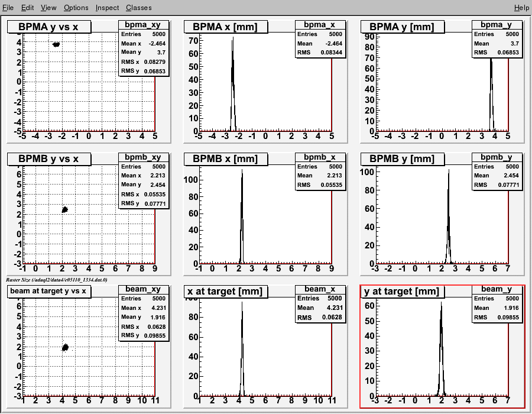The image size is (532, 414).
Task: Click the beam_x stats box header
Action: pos(320,289)
